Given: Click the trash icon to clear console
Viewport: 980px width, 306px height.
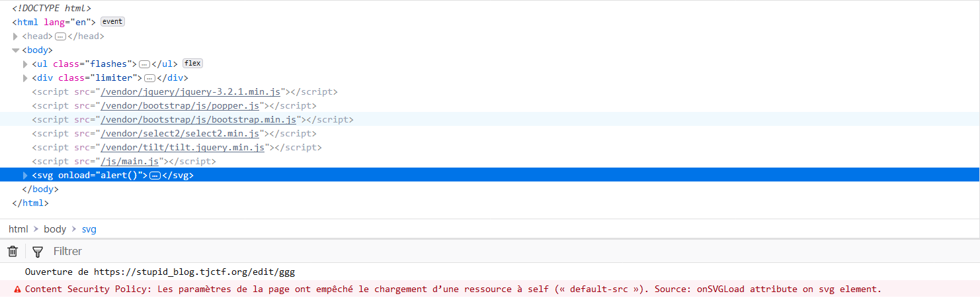Looking at the screenshot, I should pos(13,252).
